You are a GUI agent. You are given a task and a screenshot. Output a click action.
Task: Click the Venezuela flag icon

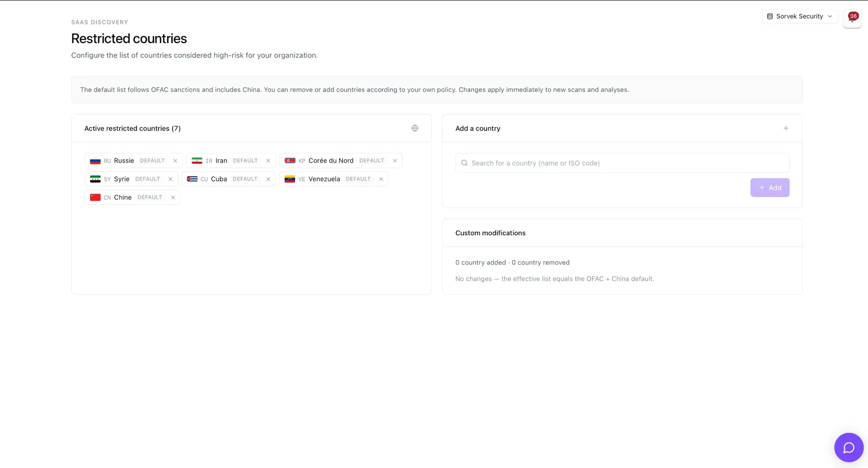pos(290,179)
